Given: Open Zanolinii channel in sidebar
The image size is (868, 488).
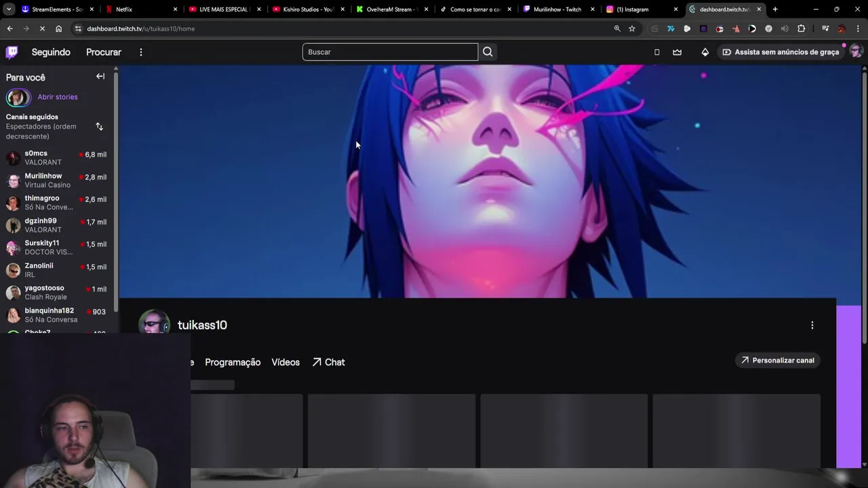Looking at the screenshot, I should [58, 270].
